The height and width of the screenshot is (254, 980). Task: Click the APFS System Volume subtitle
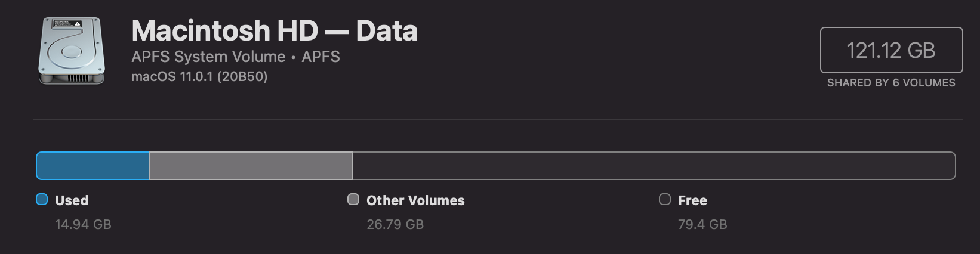click(x=208, y=57)
